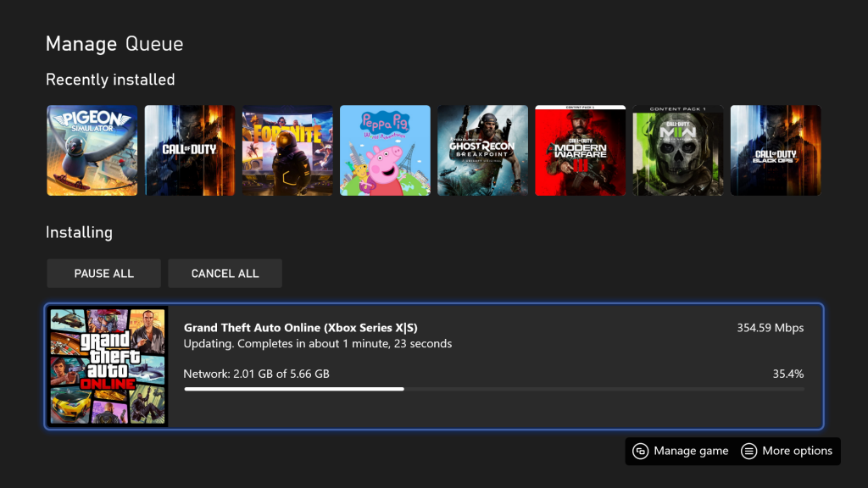Select the Fortnite game tile
This screenshot has width=868, height=488.
tap(287, 150)
